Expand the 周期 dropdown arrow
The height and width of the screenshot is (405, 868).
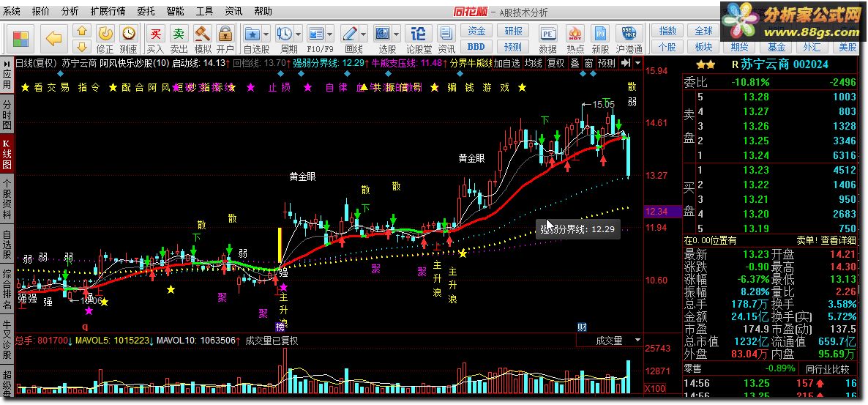point(298,34)
